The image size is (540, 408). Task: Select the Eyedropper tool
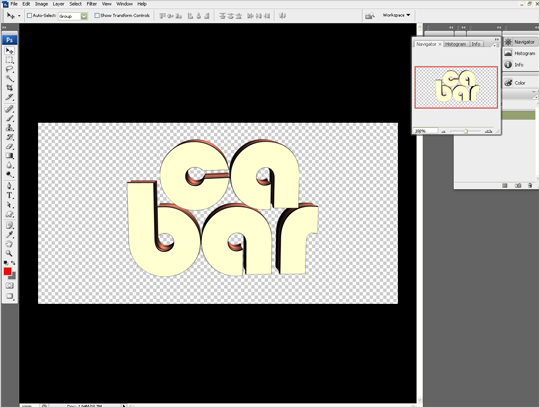coord(10,235)
